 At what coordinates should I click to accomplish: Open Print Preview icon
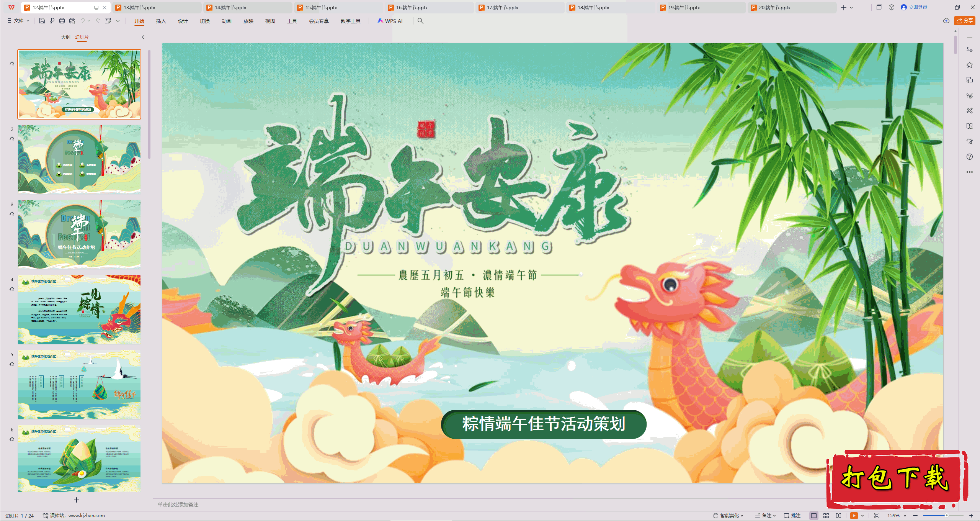coord(72,21)
